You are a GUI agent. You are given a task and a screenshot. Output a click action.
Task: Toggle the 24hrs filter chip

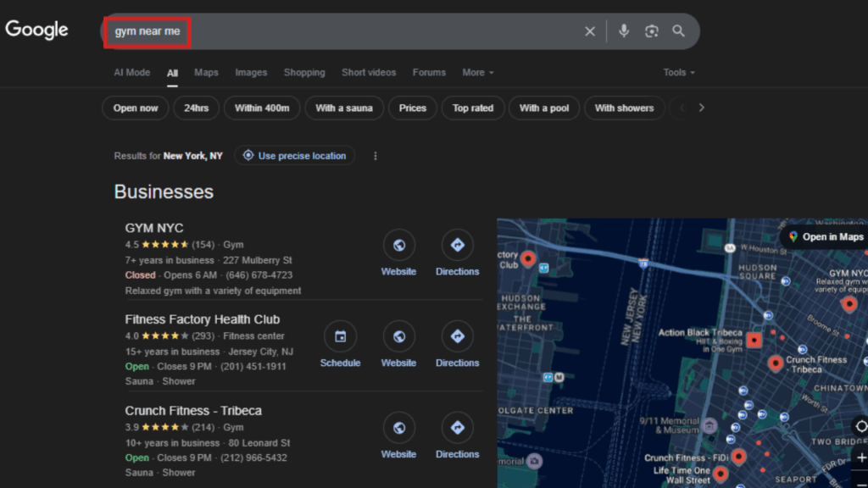pyautogui.click(x=196, y=108)
